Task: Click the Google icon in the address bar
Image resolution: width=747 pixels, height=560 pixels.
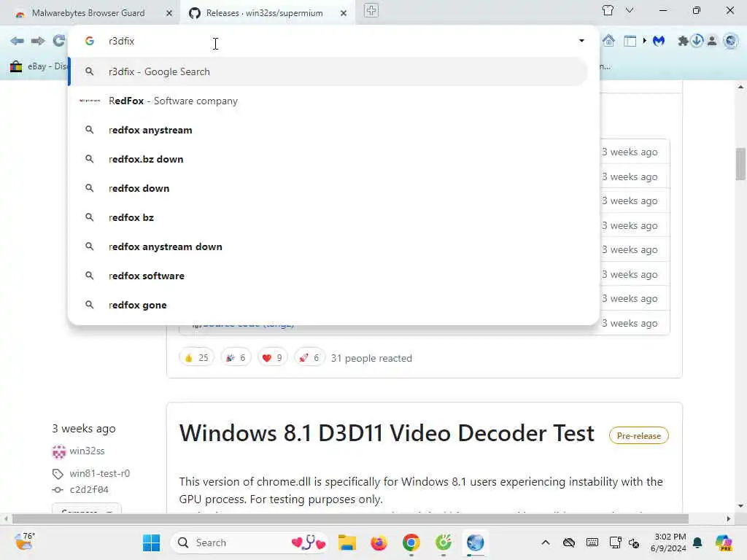Action: (90, 41)
